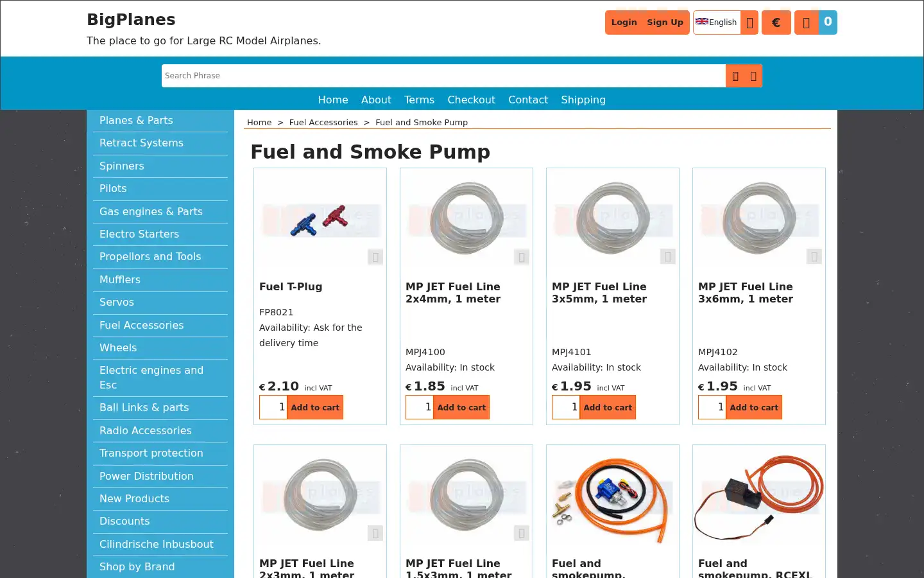The width and height of the screenshot is (924, 578).
Task: Select Electro Starters in the sidebar
Action: point(160,234)
